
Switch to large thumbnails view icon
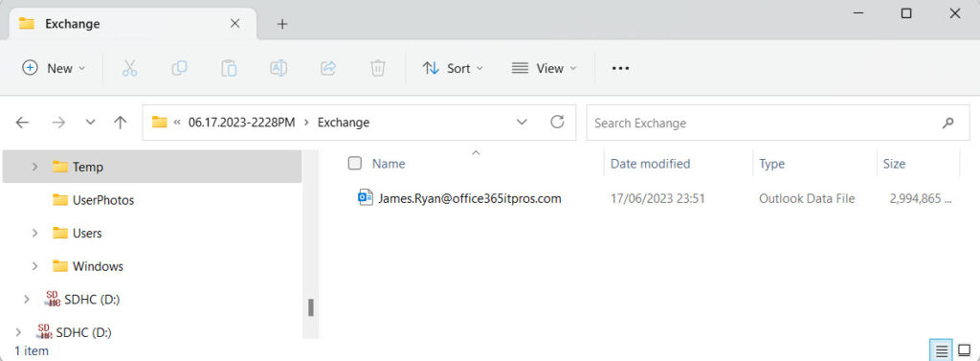click(964, 351)
